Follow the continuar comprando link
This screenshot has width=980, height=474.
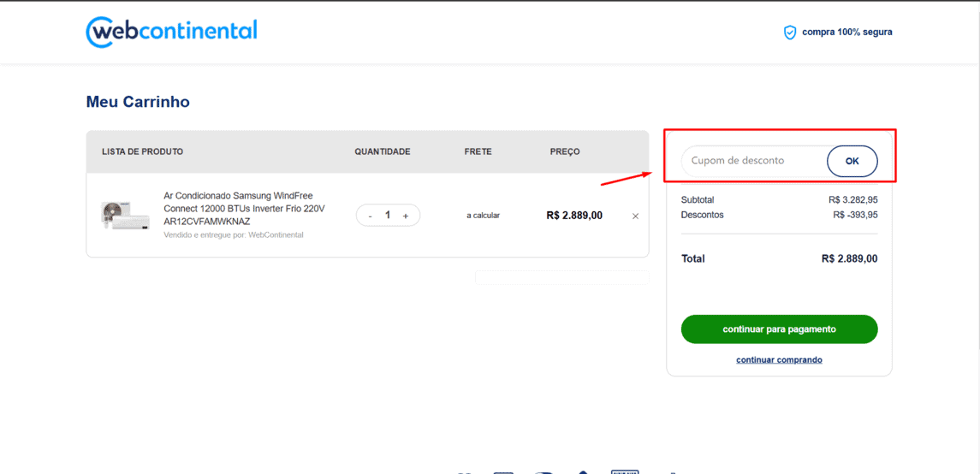pos(779,360)
